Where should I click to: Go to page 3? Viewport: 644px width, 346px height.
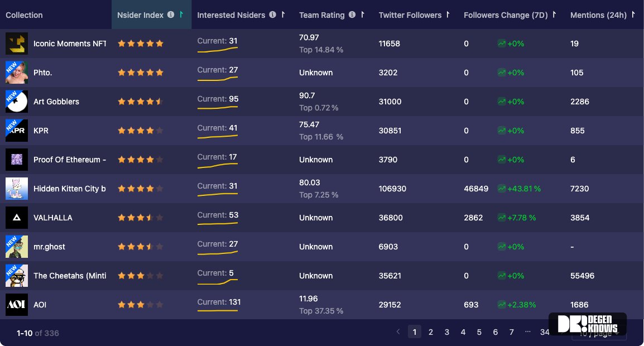(447, 331)
